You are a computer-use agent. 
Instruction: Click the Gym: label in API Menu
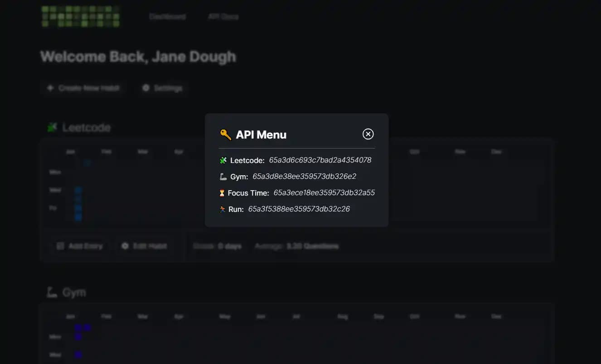click(239, 177)
